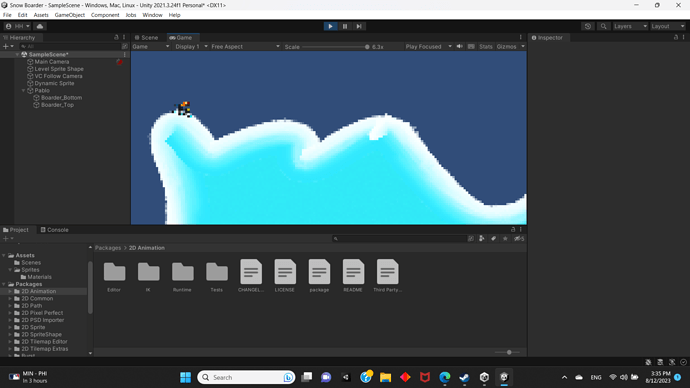690x388 pixels.
Task: Switch to the Scene tab
Action: (147, 38)
